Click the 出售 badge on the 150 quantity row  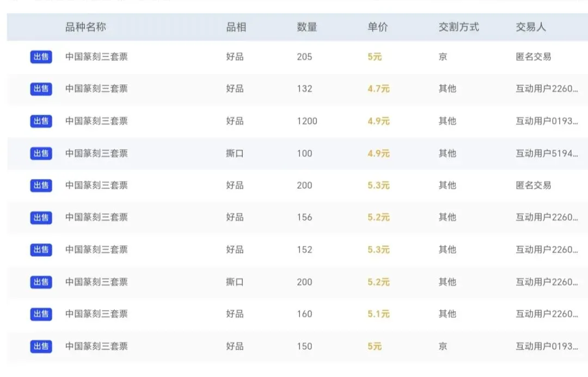click(x=41, y=347)
